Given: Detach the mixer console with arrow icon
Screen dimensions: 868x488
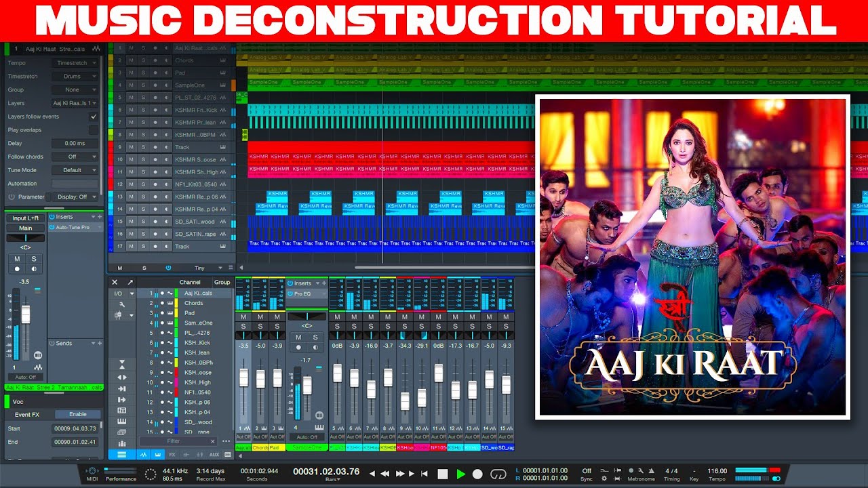Looking at the screenshot, I should point(130,282).
